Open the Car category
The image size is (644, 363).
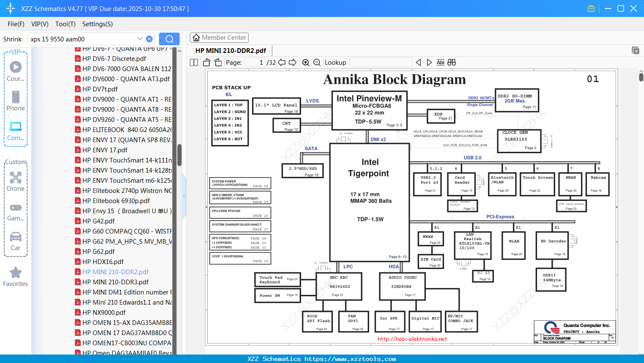tap(16, 241)
